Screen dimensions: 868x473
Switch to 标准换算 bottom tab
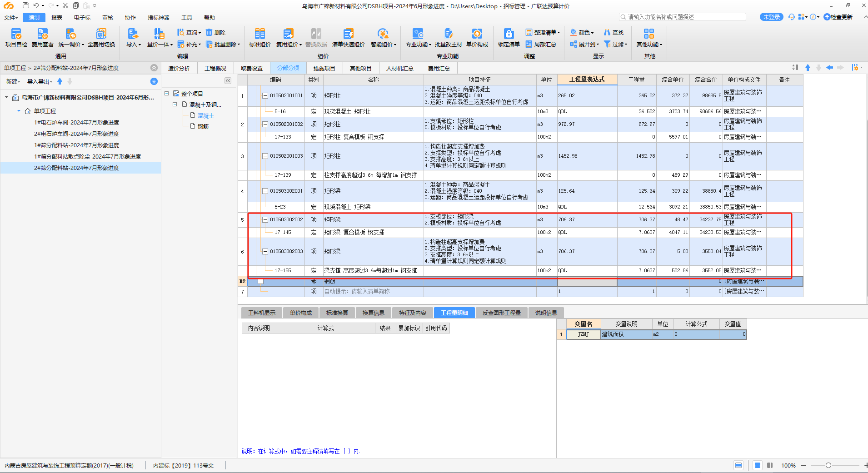pos(337,313)
